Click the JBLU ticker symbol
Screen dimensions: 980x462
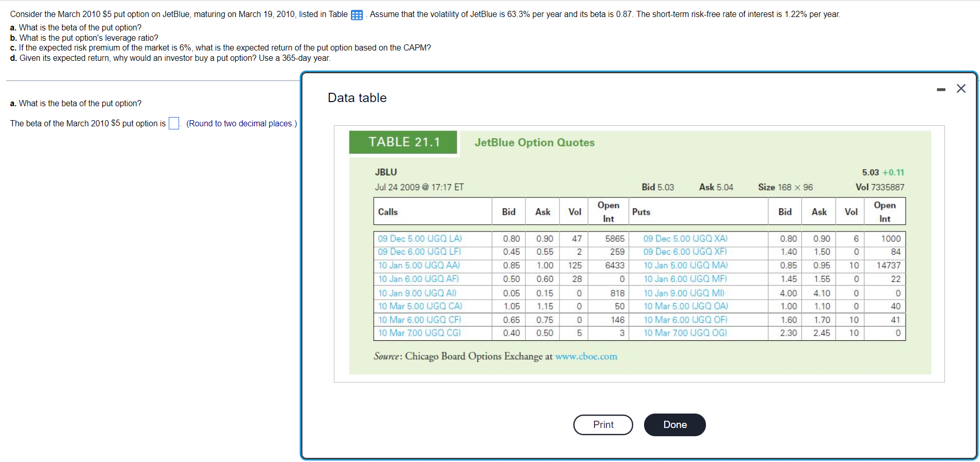pos(386,172)
